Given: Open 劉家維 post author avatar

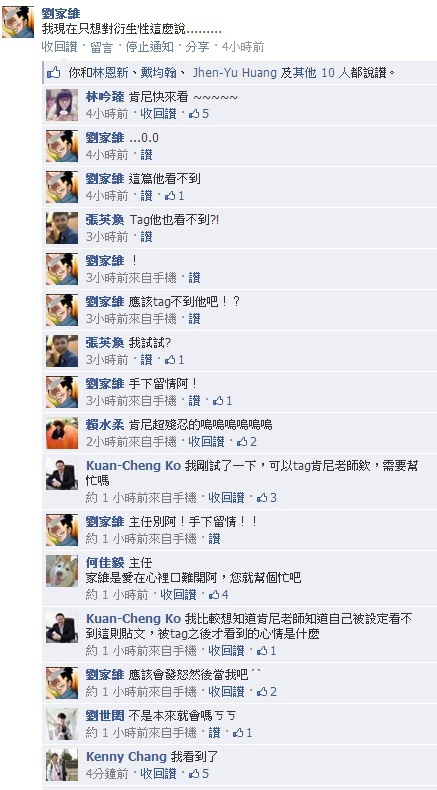Looking at the screenshot, I should 18,22.
